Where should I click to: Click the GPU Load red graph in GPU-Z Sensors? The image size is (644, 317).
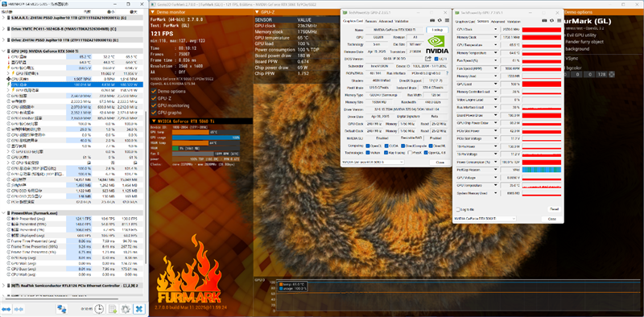point(541,84)
